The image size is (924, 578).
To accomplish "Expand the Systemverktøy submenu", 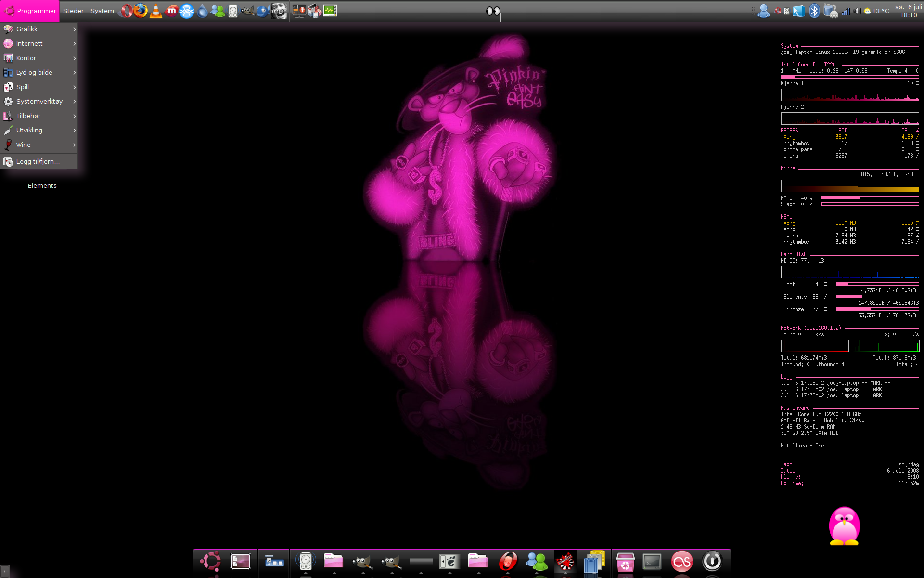I will 39,101.
